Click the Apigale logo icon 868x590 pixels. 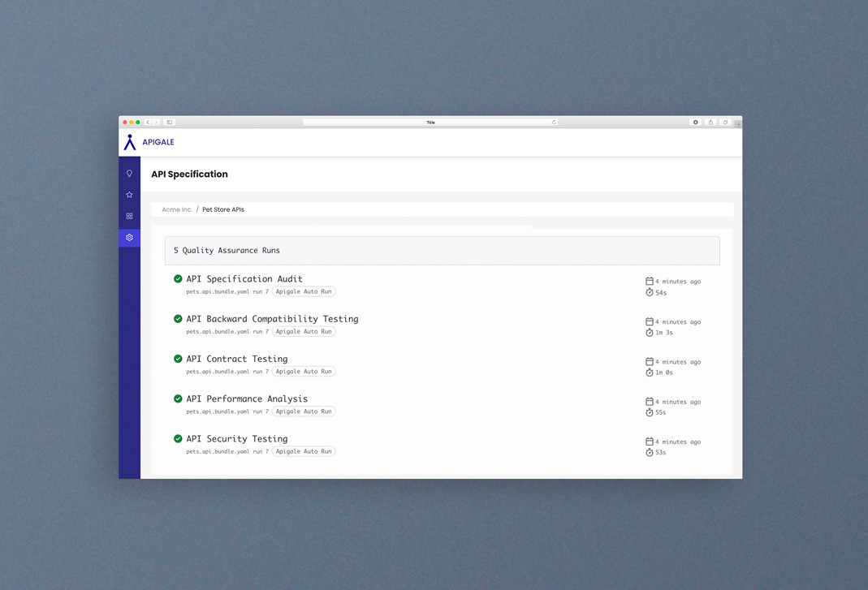[x=130, y=141]
